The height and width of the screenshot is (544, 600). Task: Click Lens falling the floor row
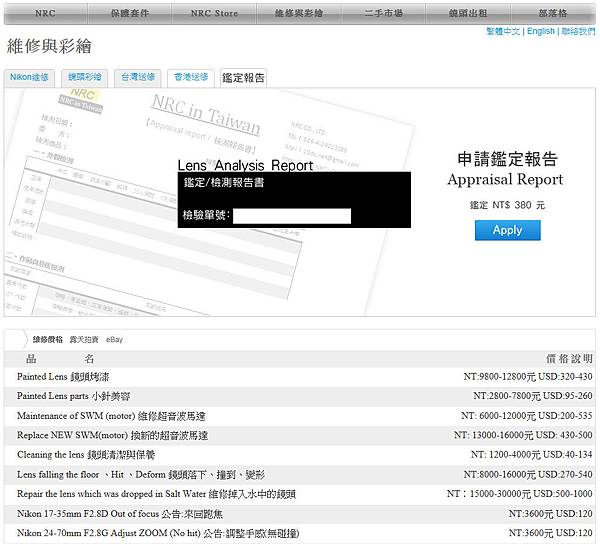300,475
